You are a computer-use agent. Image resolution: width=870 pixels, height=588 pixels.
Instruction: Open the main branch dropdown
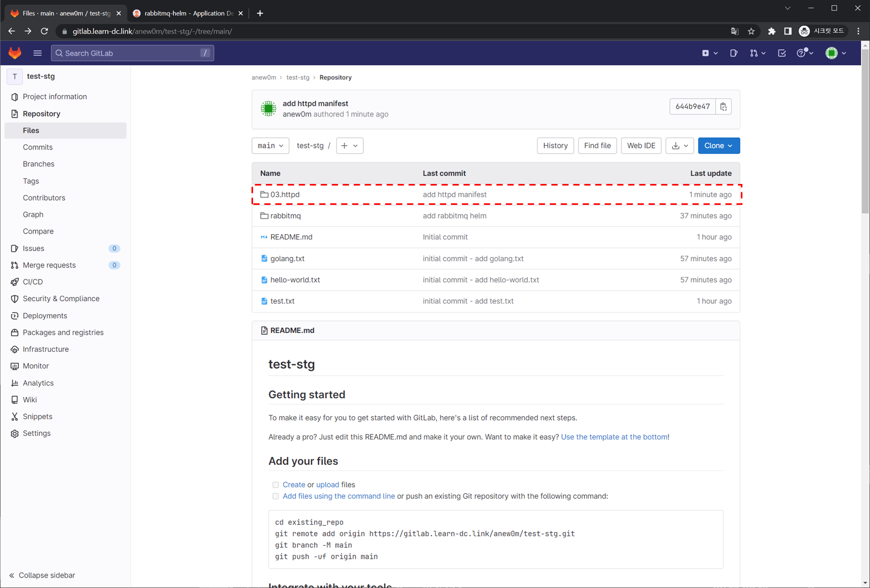pos(270,146)
